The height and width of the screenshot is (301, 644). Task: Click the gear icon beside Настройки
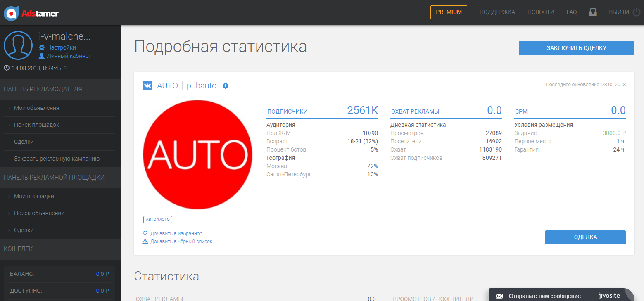click(x=42, y=47)
